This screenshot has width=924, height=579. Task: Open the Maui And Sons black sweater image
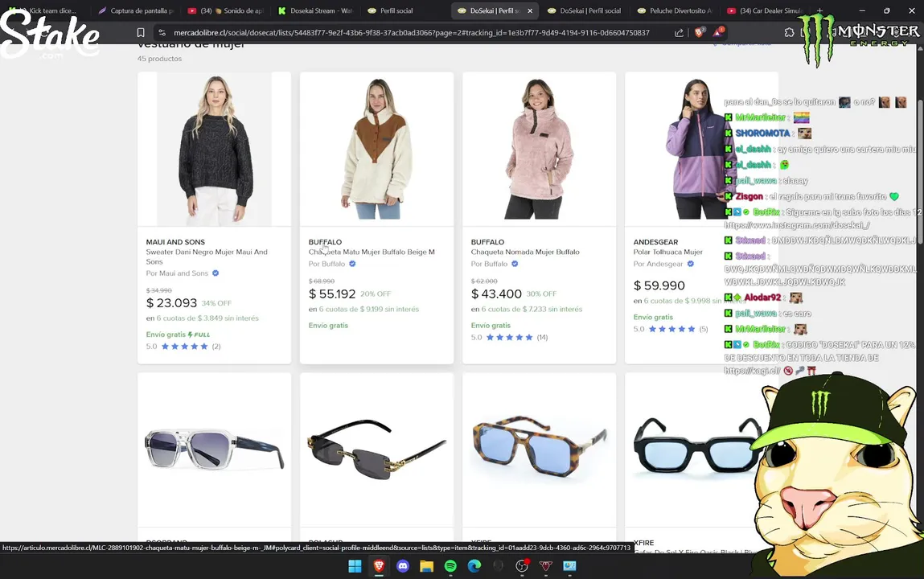[x=215, y=149]
